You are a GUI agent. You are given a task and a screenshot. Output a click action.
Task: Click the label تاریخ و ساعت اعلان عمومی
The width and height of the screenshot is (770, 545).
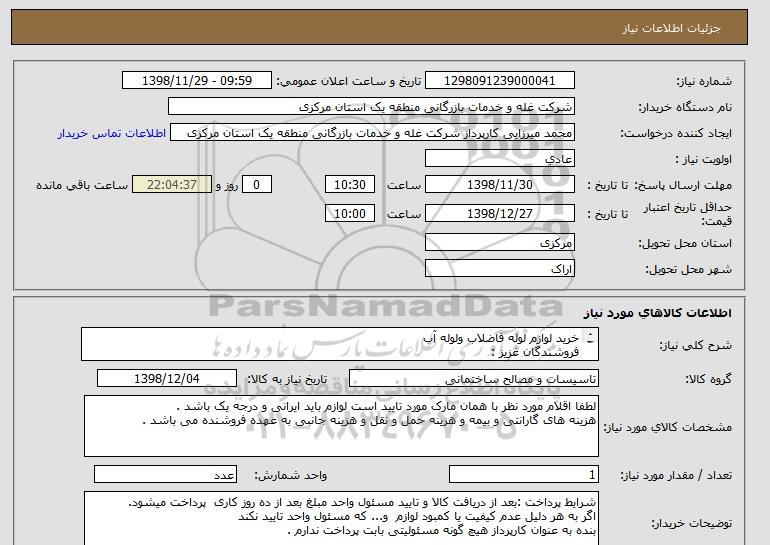349,81
